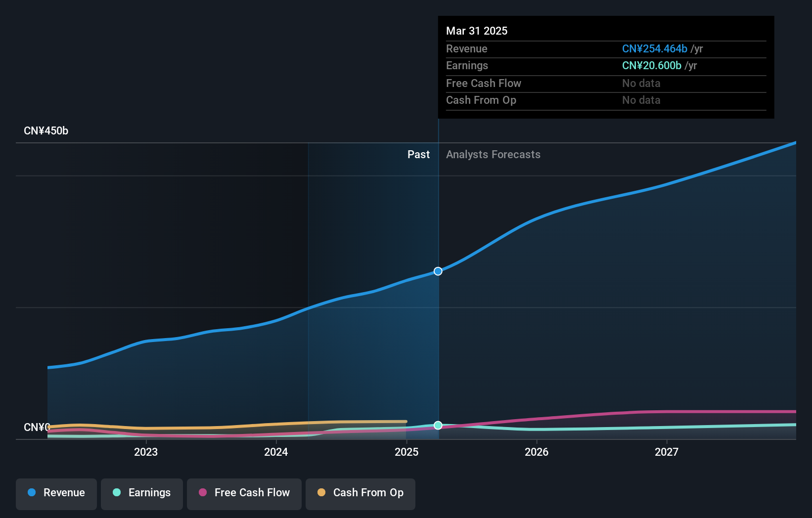812x518 pixels.
Task: Click the 'Revenue' tooltip row label
Action: click(x=467, y=48)
